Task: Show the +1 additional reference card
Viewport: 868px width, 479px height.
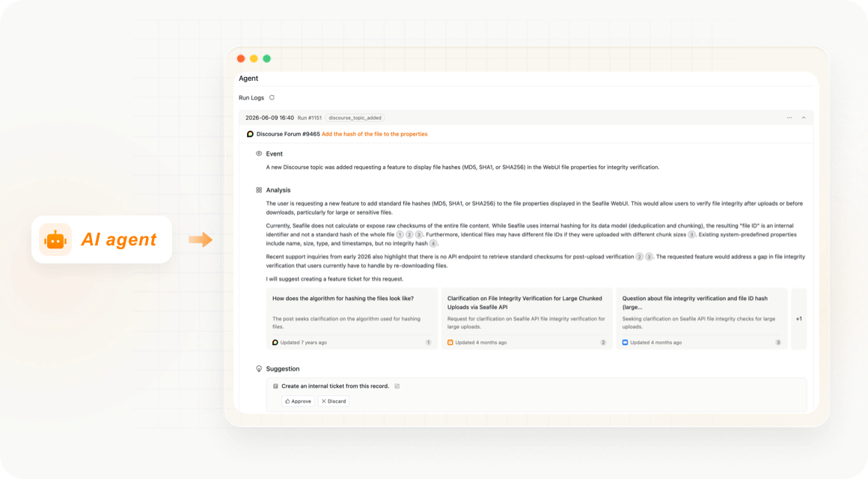Action: [799, 319]
